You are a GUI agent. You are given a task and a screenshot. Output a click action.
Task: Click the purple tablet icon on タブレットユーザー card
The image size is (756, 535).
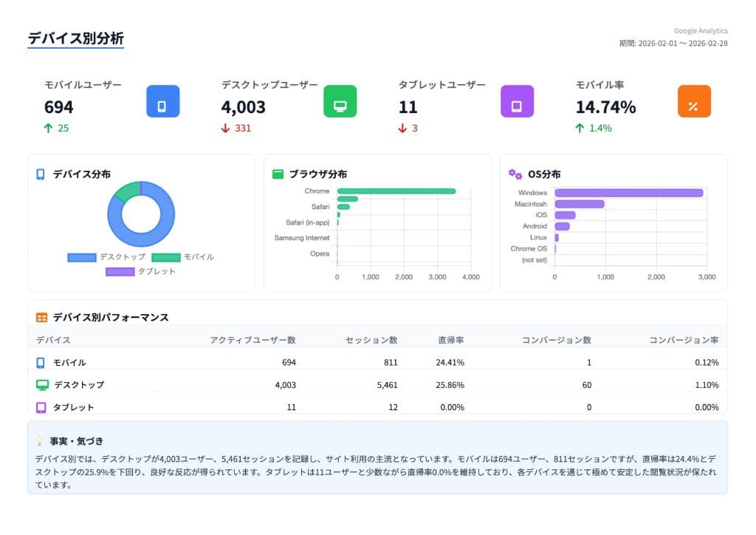point(516,101)
